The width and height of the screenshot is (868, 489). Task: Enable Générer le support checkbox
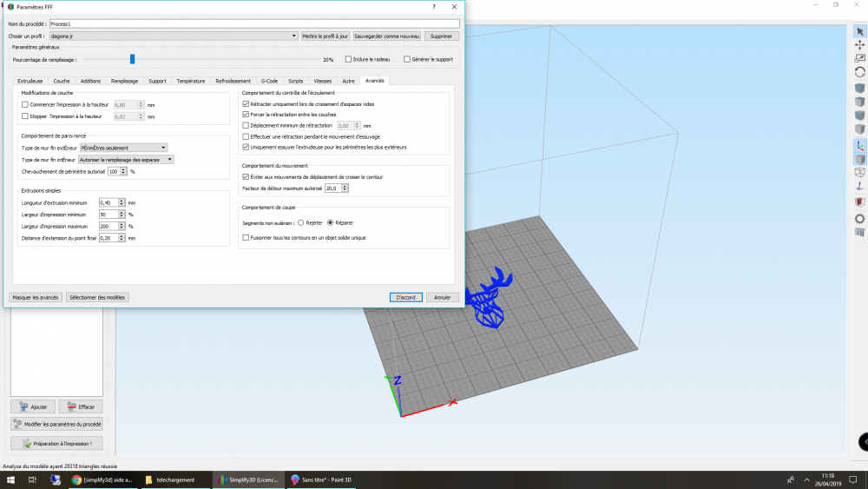(x=407, y=59)
